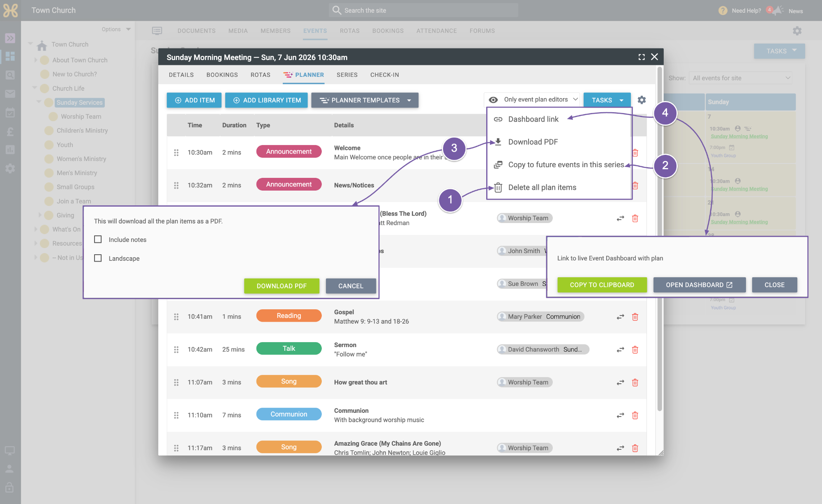822x504 pixels.
Task: Enable the Include notes checkbox
Action: tap(98, 239)
